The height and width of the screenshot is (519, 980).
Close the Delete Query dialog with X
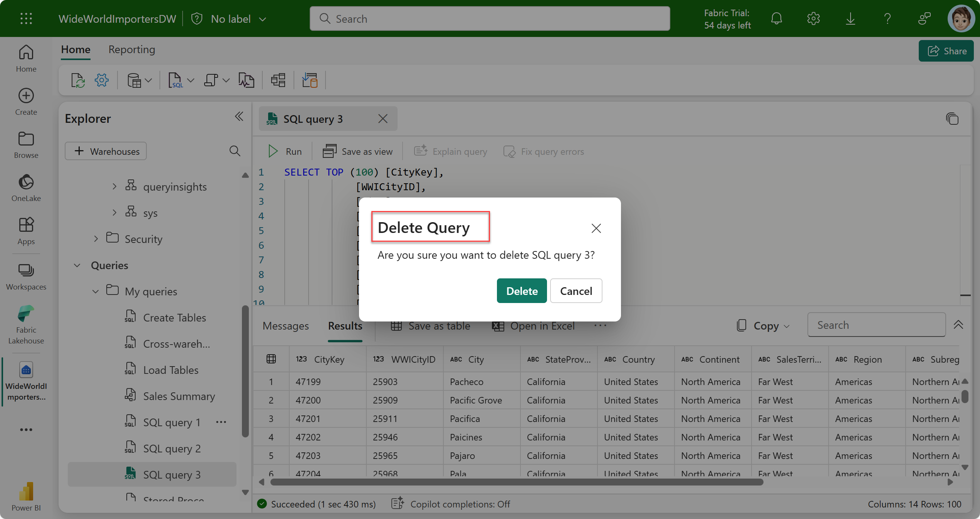pos(596,228)
